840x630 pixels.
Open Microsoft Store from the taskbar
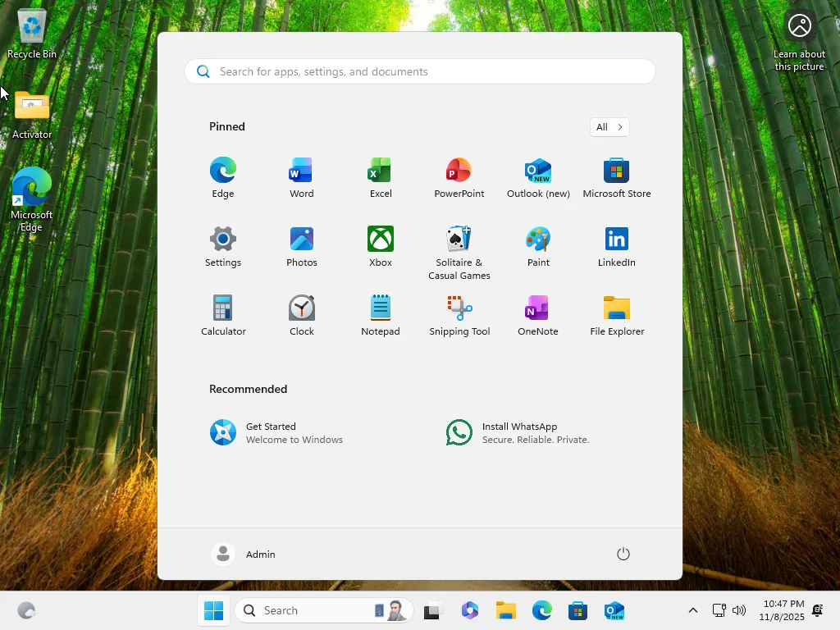pos(578,610)
